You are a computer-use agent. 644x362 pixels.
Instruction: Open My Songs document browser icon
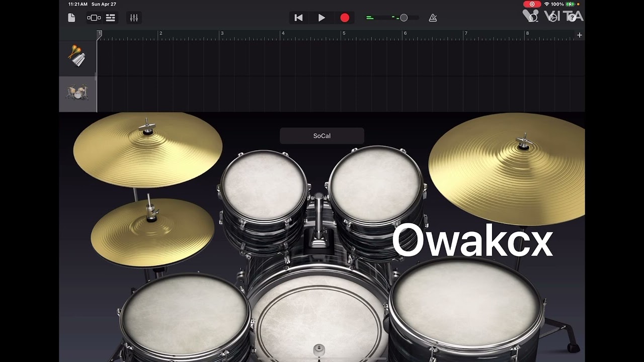click(x=71, y=18)
